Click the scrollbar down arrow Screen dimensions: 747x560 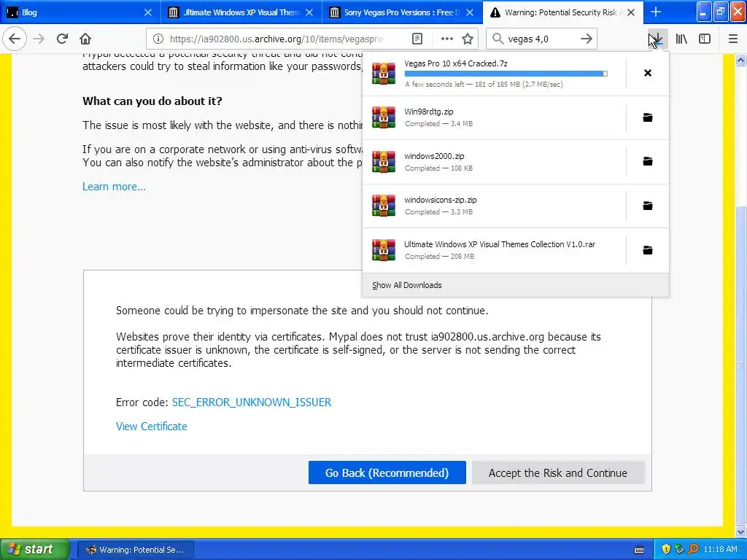pos(740,532)
